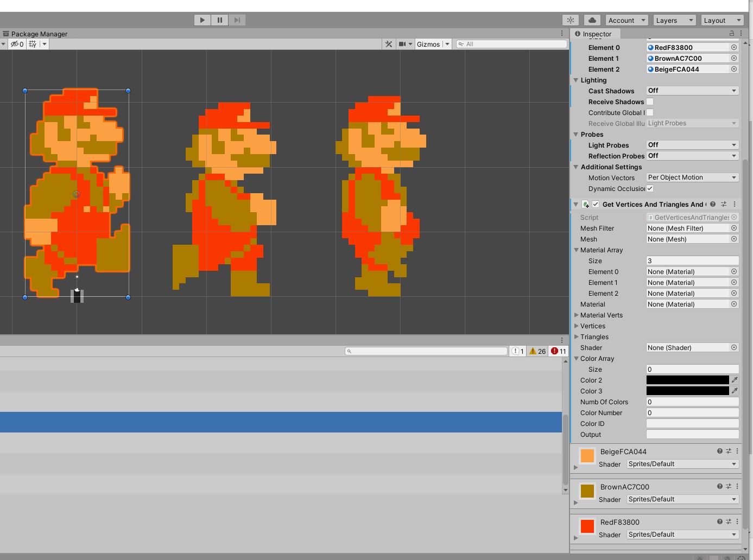The width and height of the screenshot is (753, 560).
Task: Pick object for Element 2 BeigeFCA044
Action: point(734,69)
